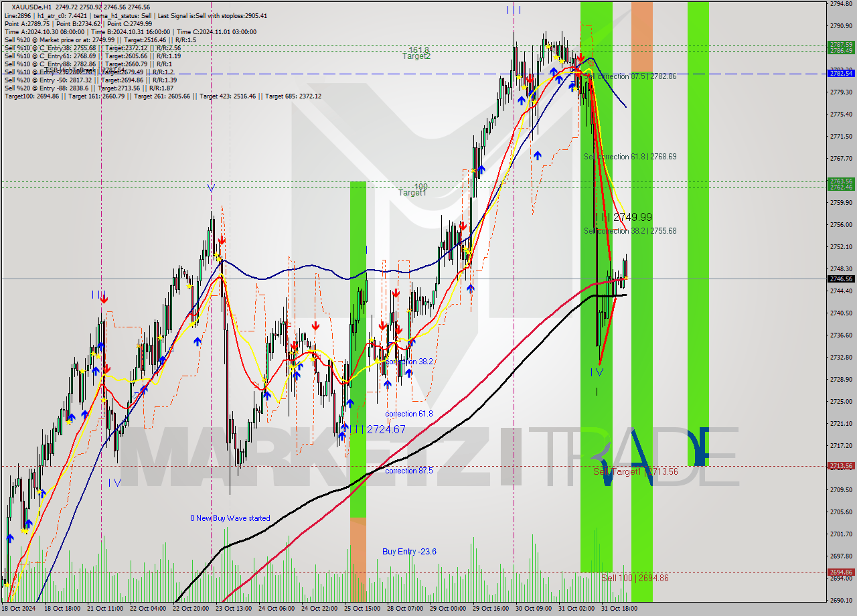Click the blue 'correction 38.2' label
The width and height of the screenshot is (857, 616).
[x=409, y=361]
